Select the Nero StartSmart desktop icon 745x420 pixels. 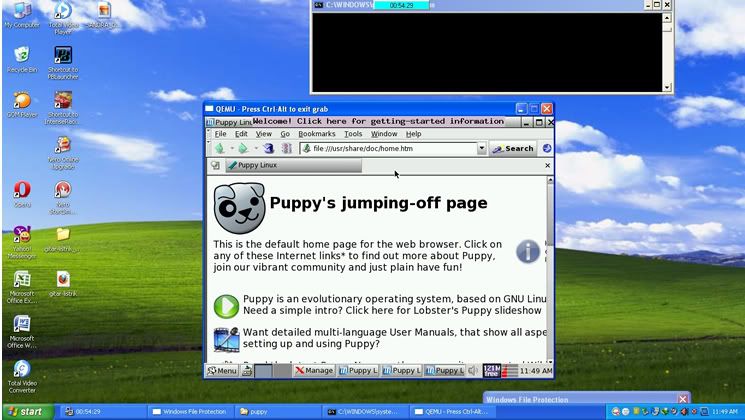pyautogui.click(x=63, y=197)
